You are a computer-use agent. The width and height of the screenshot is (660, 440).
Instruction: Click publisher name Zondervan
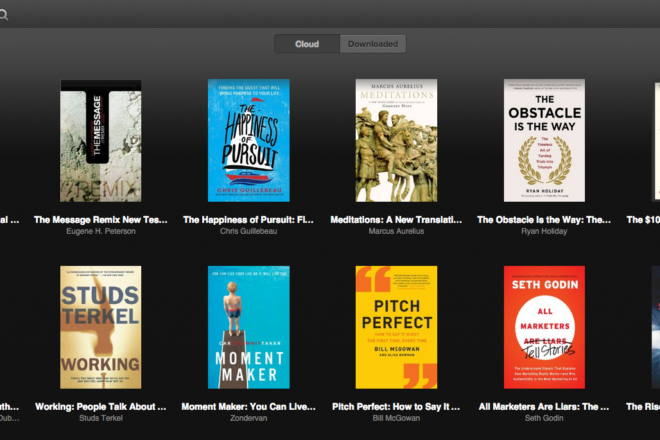(248, 418)
